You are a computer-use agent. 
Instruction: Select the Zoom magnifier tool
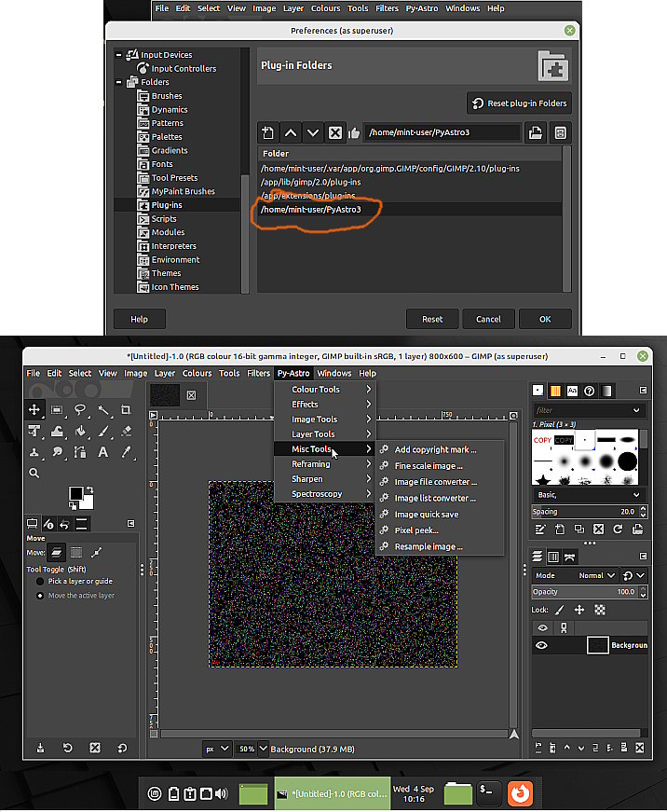point(34,473)
